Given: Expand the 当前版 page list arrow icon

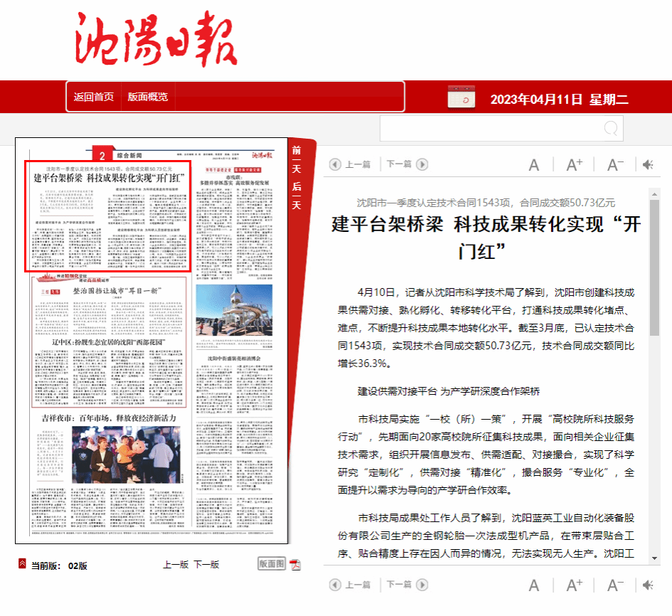Looking at the screenshot, I should [23, 564].
